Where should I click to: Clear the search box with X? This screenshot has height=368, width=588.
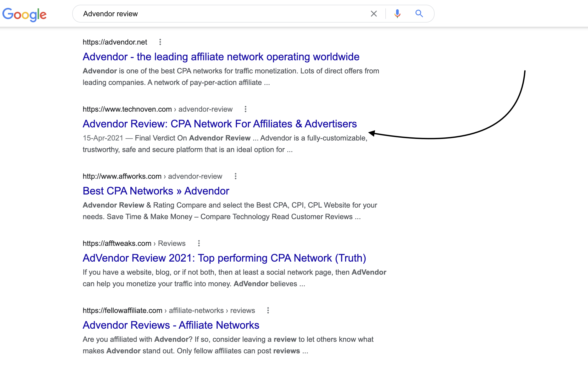pos(374,14)
